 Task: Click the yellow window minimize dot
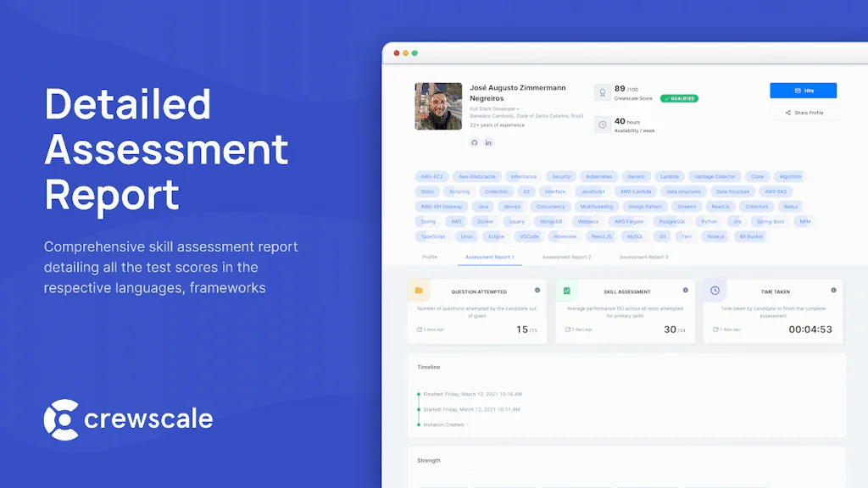[x=405, y=53]
